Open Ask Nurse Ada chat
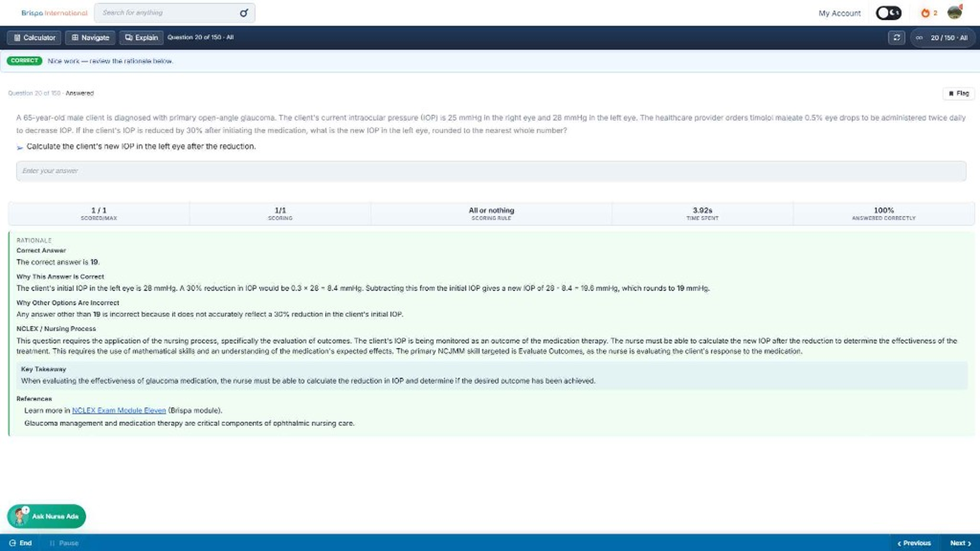This screenshot has height=551, width=980. pyautogui.click(x=46, y=517)
